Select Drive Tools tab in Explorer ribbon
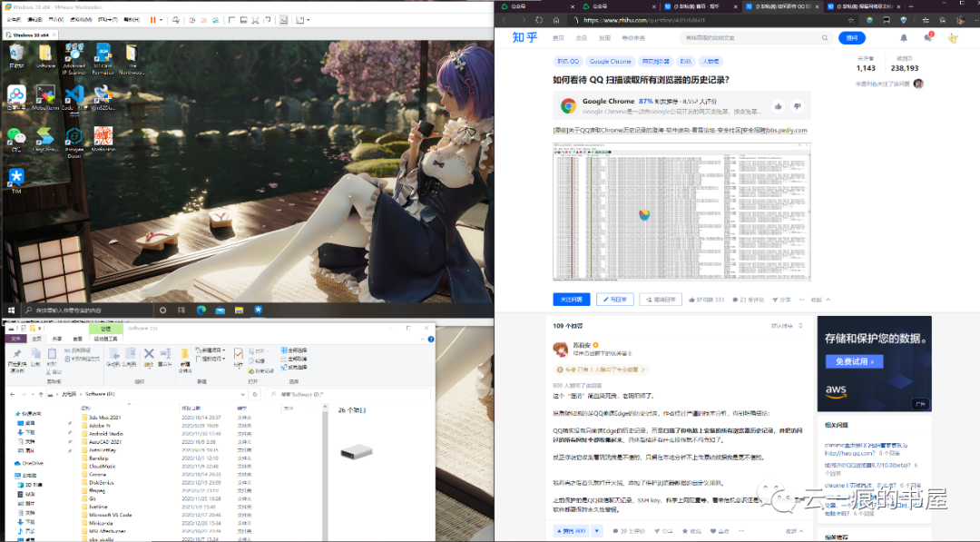Image resolution: width=980 pixels, height=542 pixels. 105,339
